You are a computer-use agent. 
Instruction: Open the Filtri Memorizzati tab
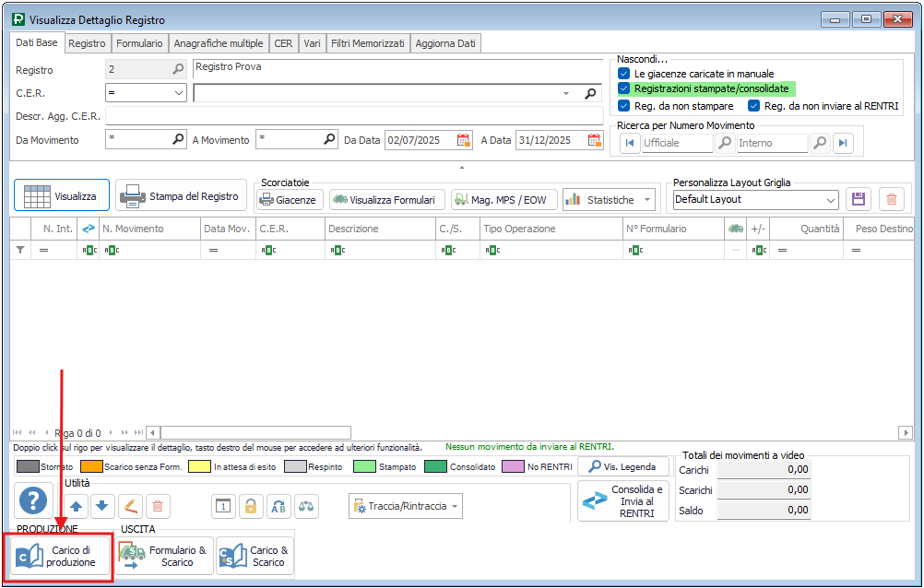(x=369, y=43)
